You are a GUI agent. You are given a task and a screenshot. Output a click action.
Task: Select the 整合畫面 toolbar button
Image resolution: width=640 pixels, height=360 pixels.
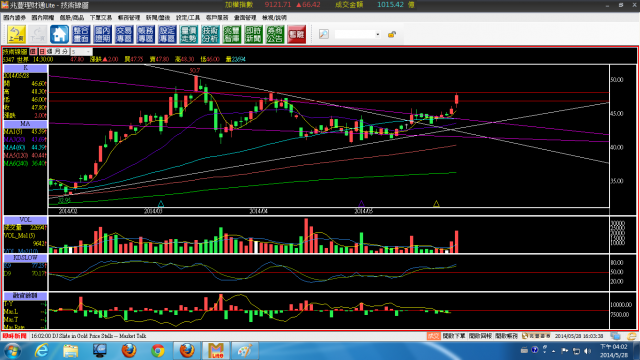click(81, 34)
